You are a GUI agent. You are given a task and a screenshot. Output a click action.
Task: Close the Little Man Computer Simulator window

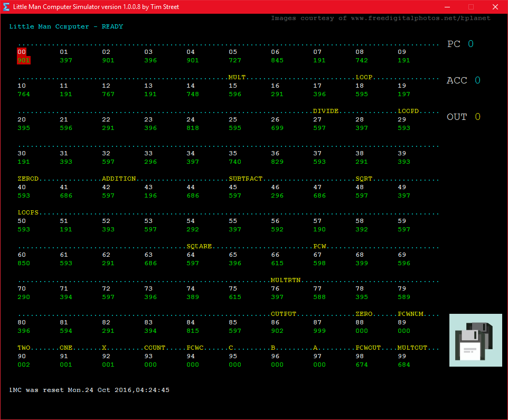click(495, 7)
